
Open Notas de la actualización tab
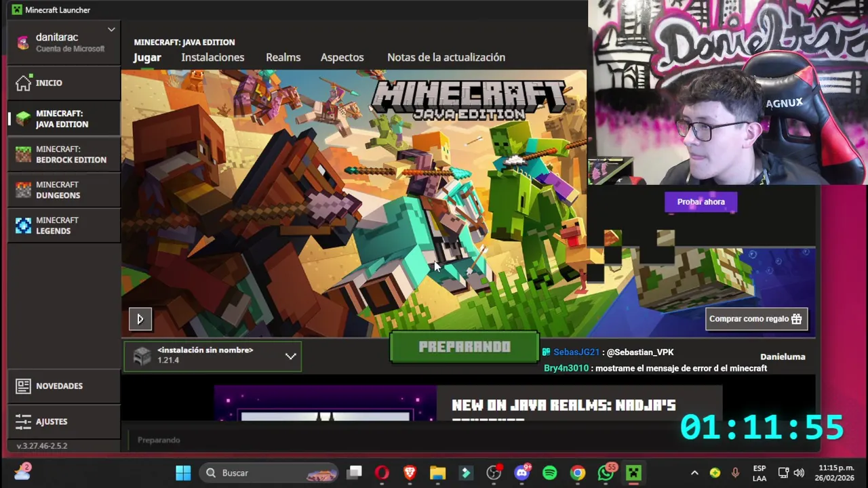click(446, 58)
